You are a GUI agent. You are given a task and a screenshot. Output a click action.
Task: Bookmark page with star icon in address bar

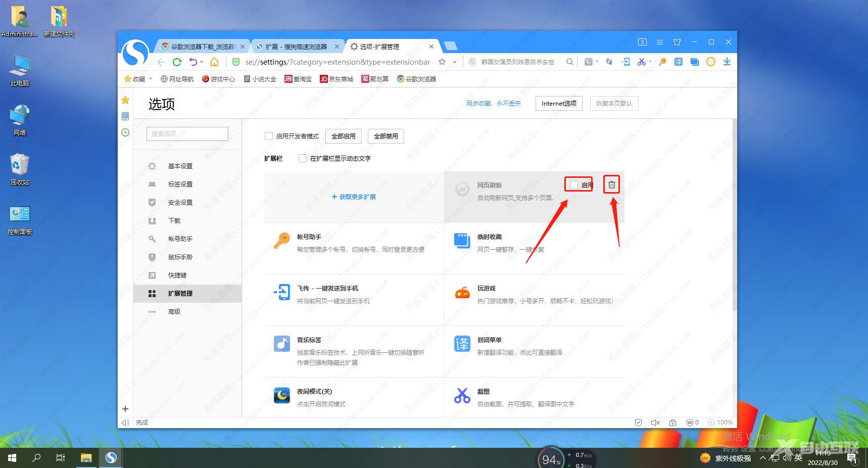(x=442, y=62)
